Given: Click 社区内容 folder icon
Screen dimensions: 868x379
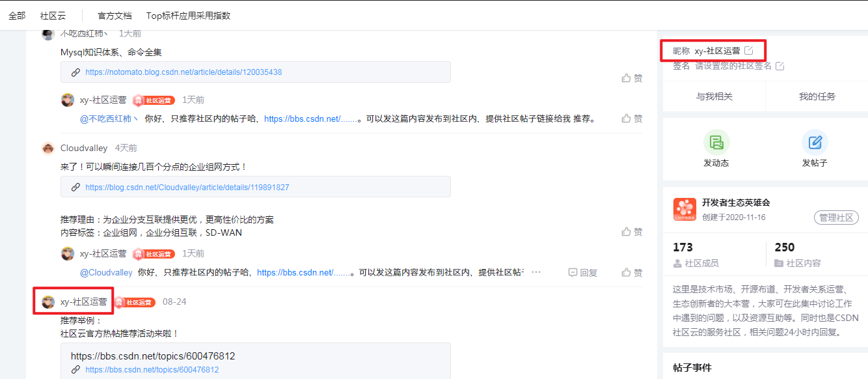Looking at the screenshot, I should pyautogui.click(x=779, y=264).
